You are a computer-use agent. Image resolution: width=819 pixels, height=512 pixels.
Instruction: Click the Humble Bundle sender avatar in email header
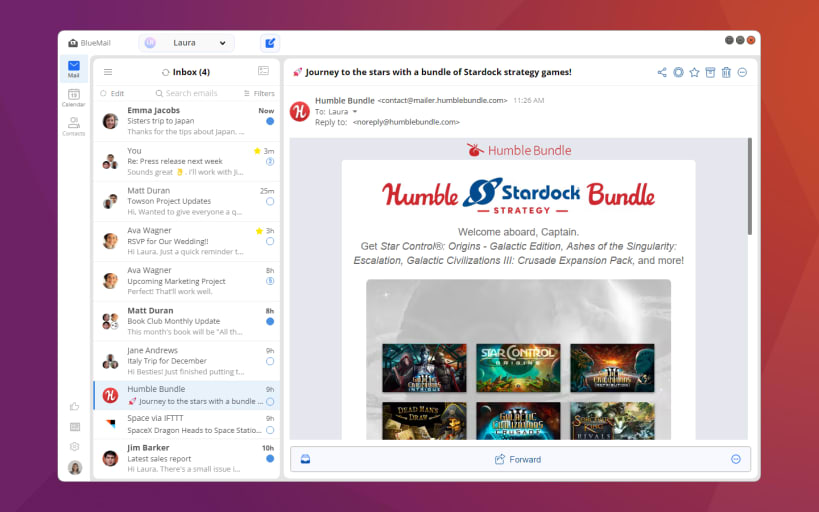point(300,111)
